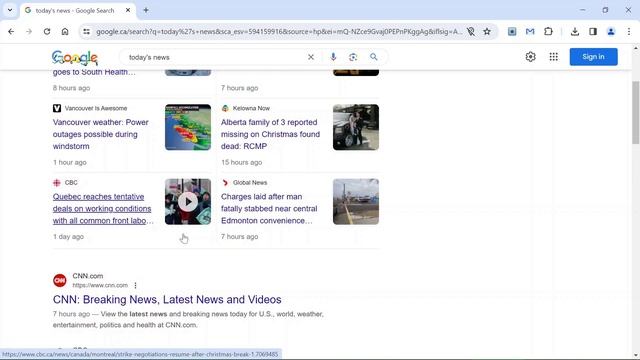Close the today's news tab

128,10
